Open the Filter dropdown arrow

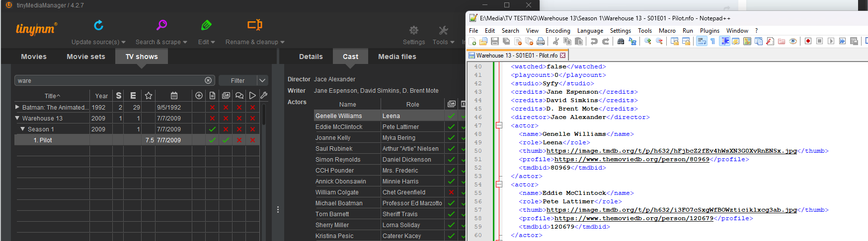point(262,80)
